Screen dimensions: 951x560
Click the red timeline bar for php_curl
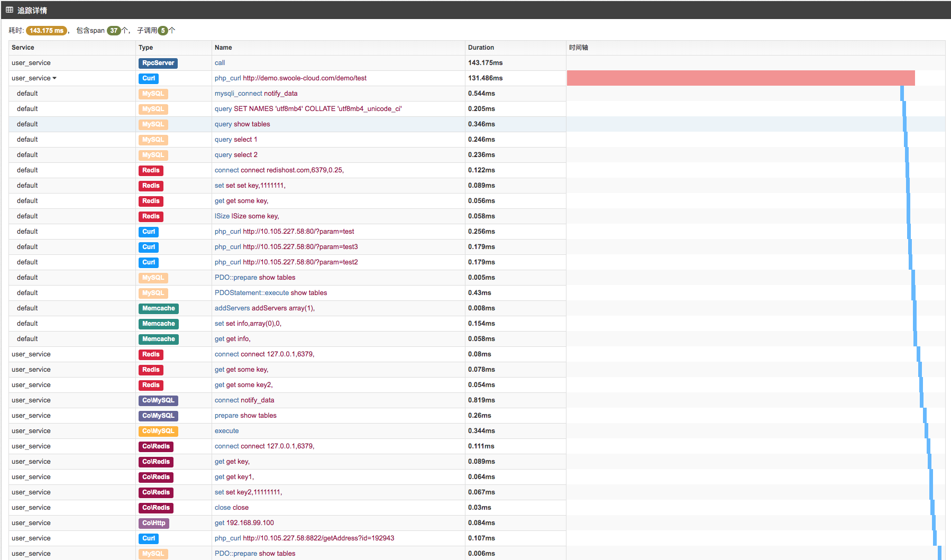pyautogui.click(x=740, y=78)
